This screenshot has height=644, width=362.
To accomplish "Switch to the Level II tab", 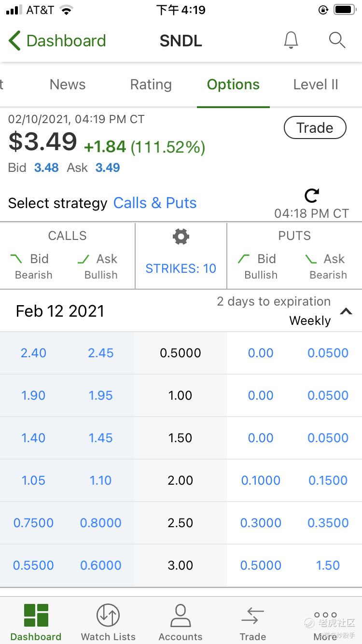I will click(x=316, y=84).
